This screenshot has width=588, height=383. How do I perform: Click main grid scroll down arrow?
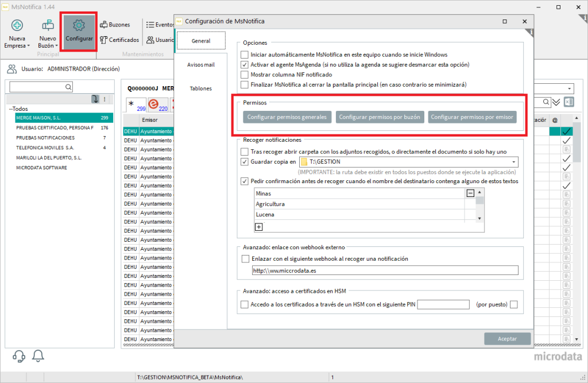[577, 339]
